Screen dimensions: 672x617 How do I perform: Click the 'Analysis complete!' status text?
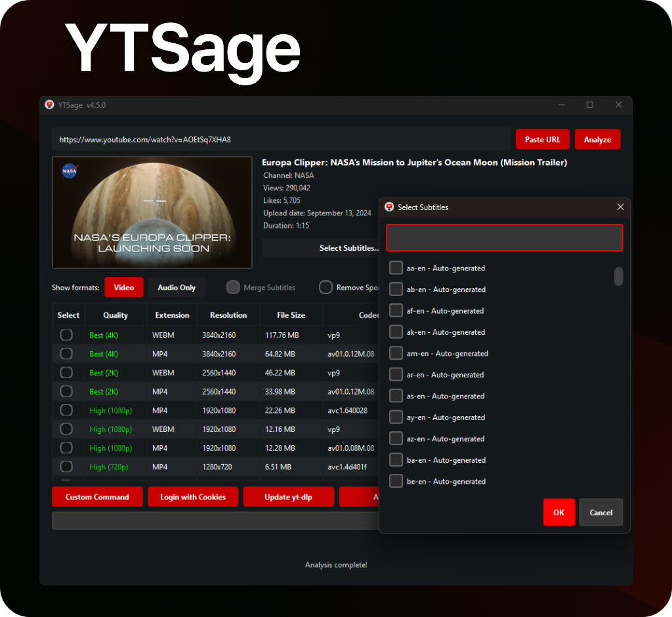point(336,565)
